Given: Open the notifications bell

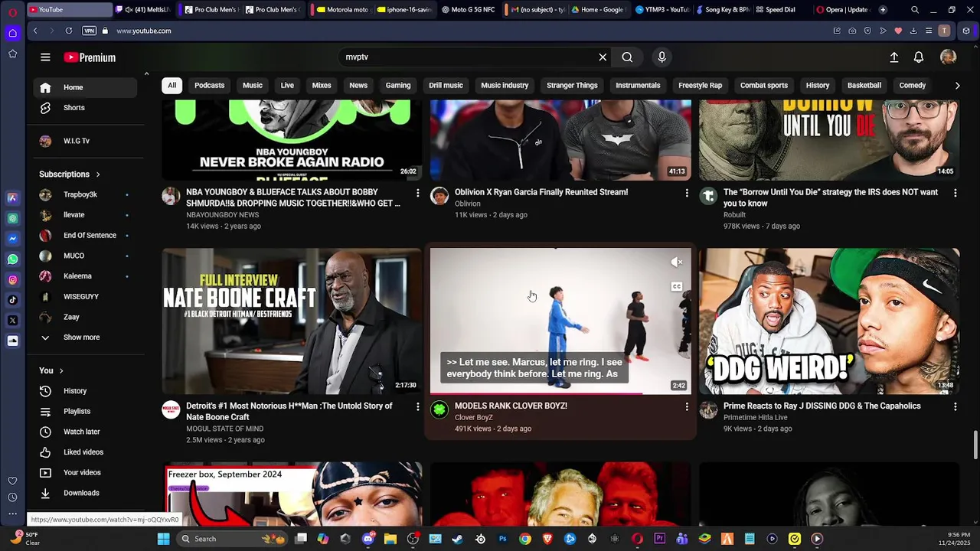Looking at the screenshot, I should pyautogui.click(x=918, y=57).
